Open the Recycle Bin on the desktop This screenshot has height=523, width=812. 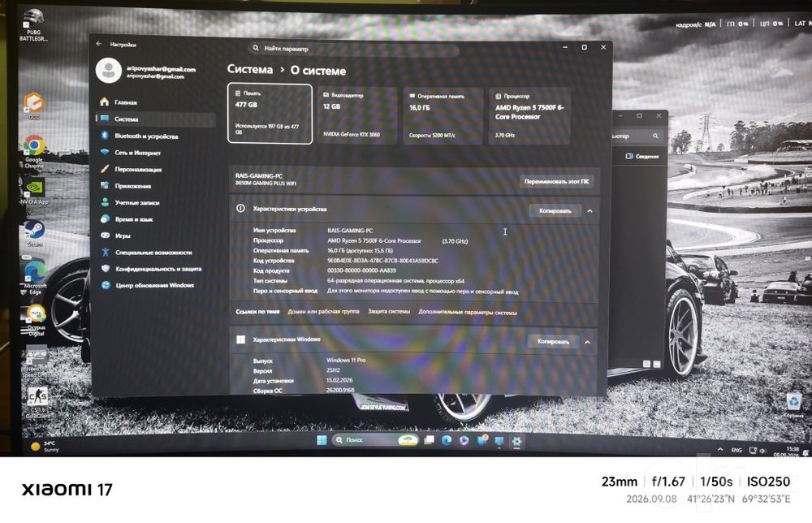tap(793, 405)
